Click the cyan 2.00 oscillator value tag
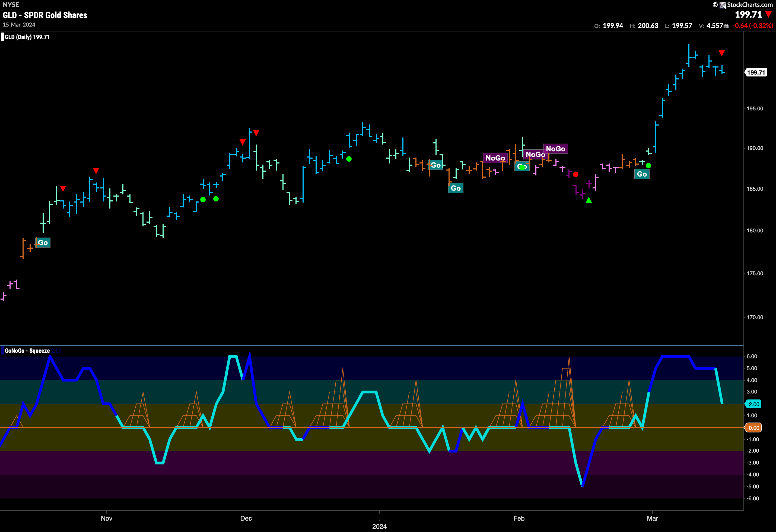The width and height of the screenshot is (776, 532). 753,404
